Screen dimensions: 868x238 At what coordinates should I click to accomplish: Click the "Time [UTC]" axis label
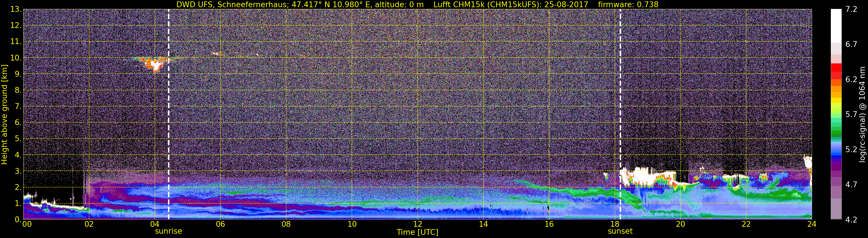point(417,232)
